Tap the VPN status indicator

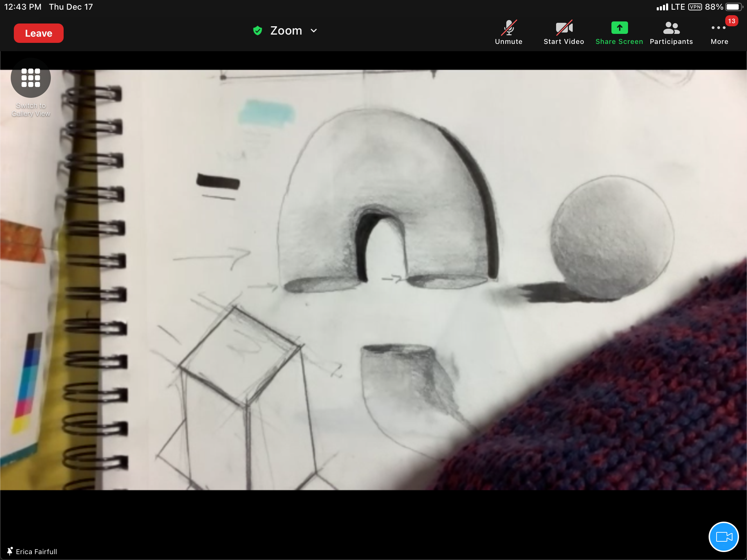click(695, 7)
